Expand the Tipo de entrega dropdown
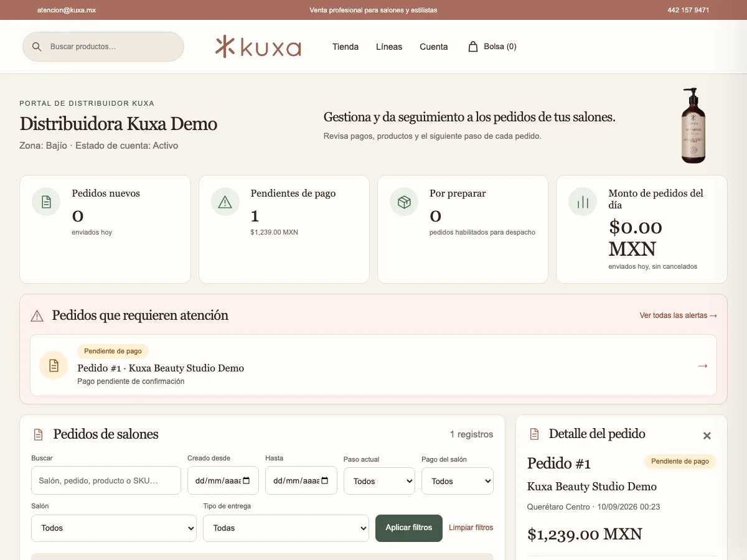Image resolution: width=747 pixels, height=560 pixels. [x=286, y=528]
